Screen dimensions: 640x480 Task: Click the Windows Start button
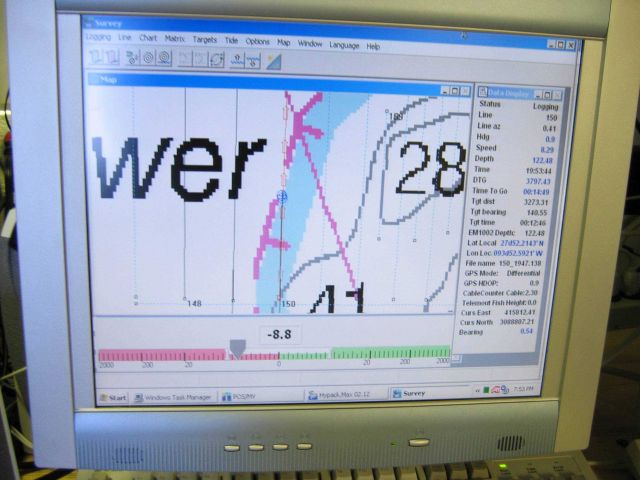point(113,397)
